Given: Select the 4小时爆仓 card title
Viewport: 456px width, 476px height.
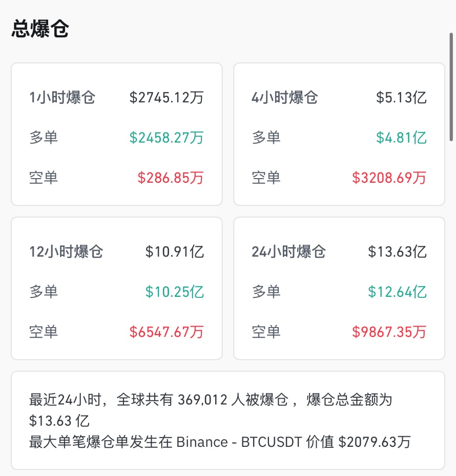Looking at the screenshot, I should pos(285,97).
